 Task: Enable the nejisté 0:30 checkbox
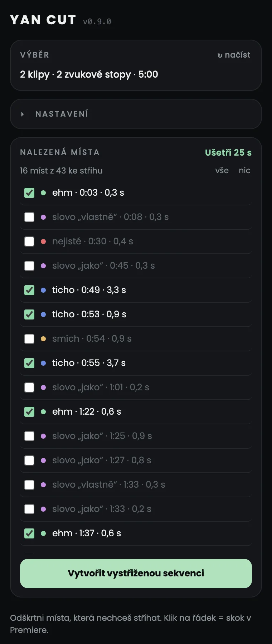pyautogui.click(x=29, y=241)
